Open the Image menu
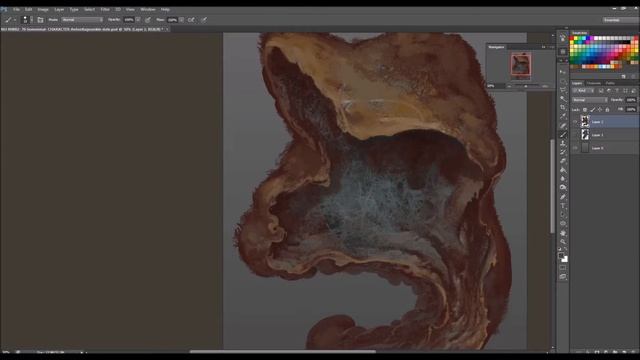 point(43,9)
